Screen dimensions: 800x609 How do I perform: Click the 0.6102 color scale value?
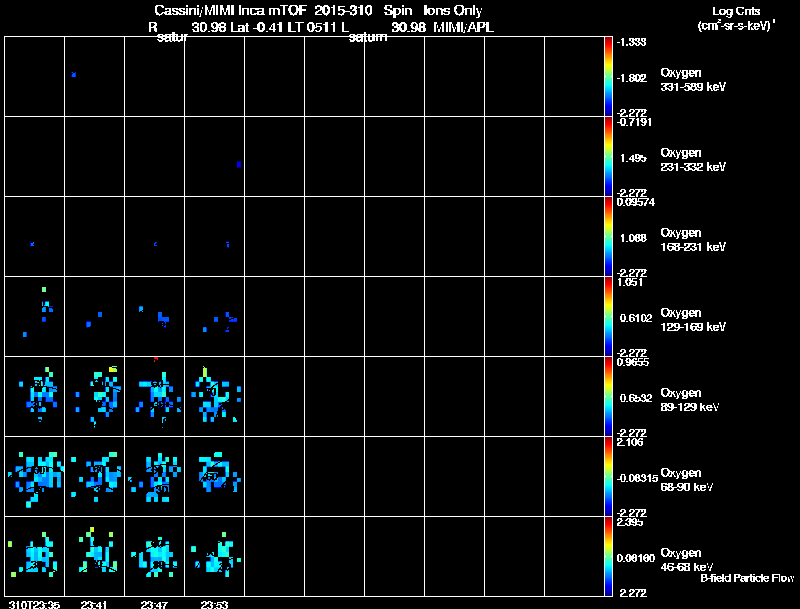(636, 318)
